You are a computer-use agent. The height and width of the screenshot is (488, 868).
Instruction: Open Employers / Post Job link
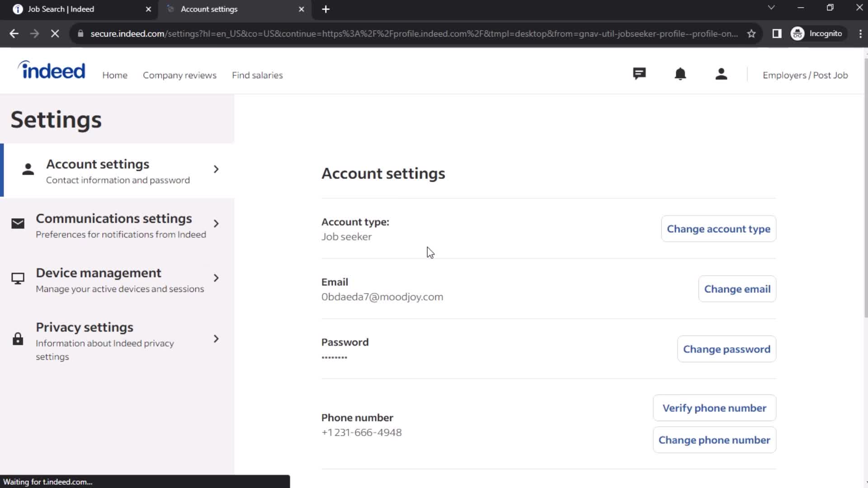click(805, 75)
